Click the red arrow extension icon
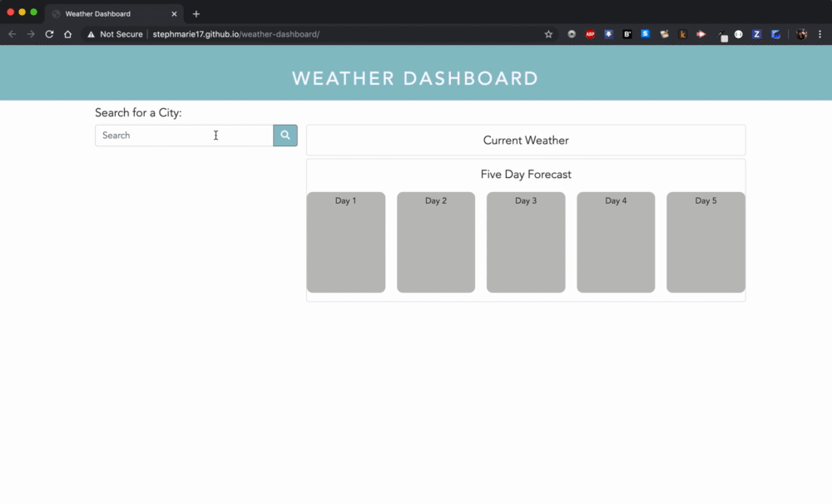This screenshot has height=504, width=832. pyautogui.click(x=701, y=34)
